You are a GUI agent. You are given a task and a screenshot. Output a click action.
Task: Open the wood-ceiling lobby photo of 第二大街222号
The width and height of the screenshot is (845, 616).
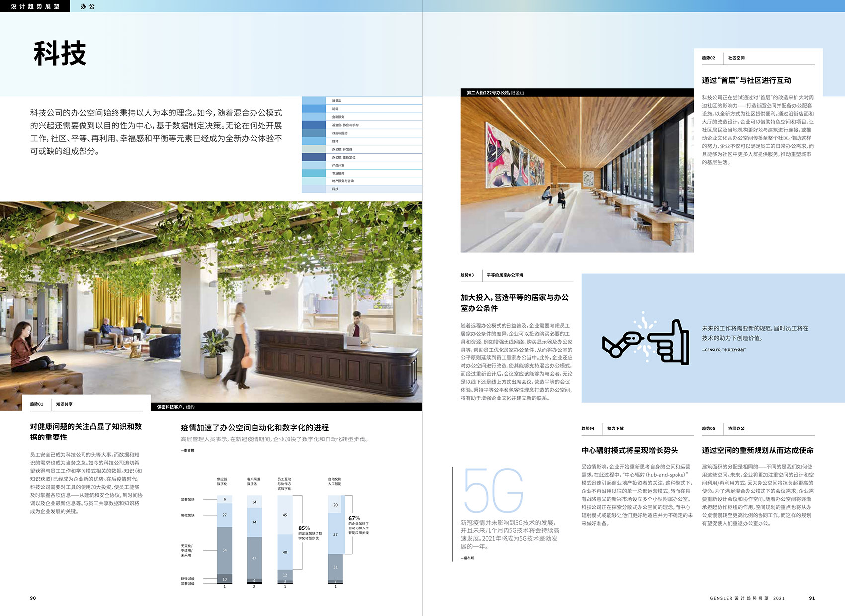tap(577, 174)
